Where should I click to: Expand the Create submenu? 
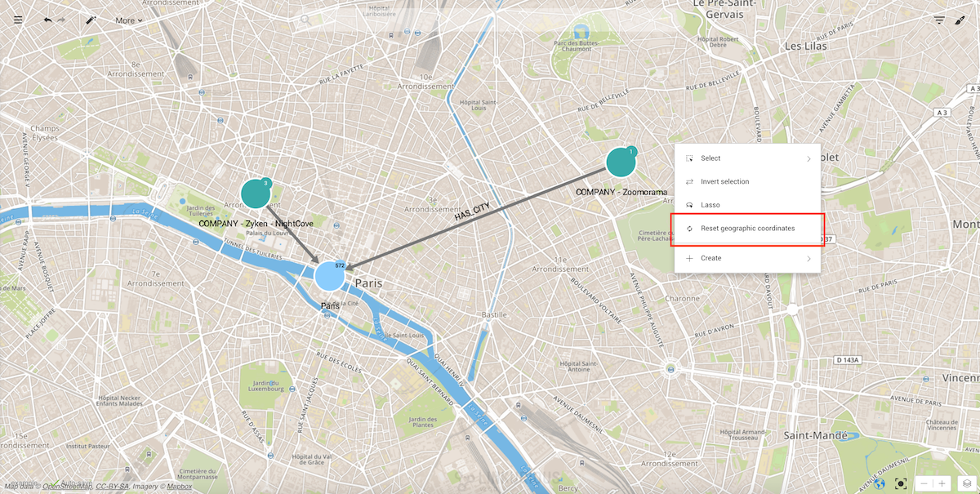tap(747, 258)
